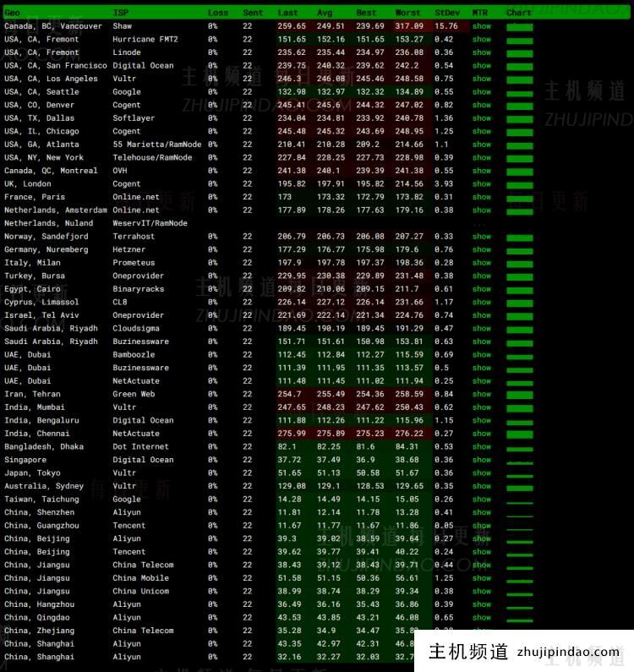Click the Geo column header
Screen dimensions: 634x672
click(x=12, y=13)
